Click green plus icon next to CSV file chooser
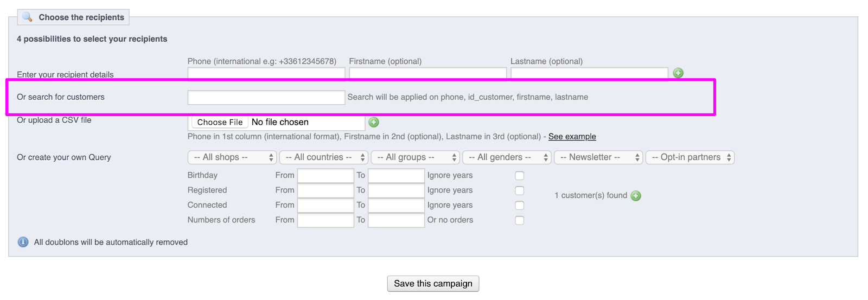Viewport: 868px width, 300px height. 374,122
